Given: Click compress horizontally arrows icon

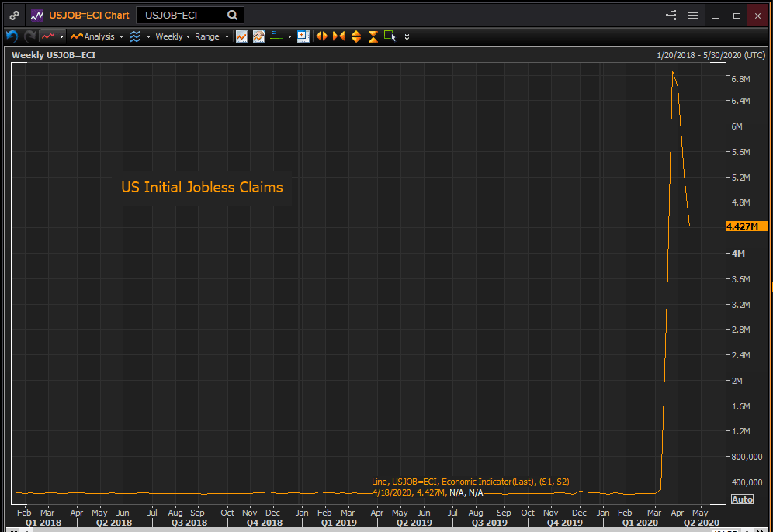Looking at the screenshot, I should (338, 36).
